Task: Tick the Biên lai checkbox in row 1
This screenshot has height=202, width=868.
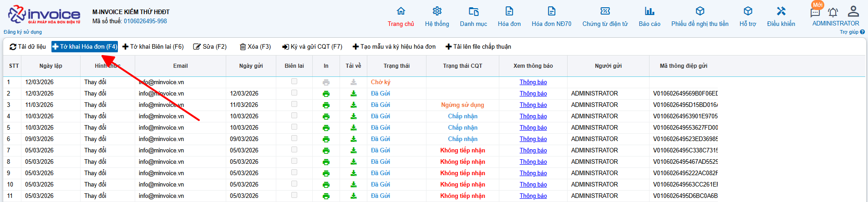Action: point(294,81)
